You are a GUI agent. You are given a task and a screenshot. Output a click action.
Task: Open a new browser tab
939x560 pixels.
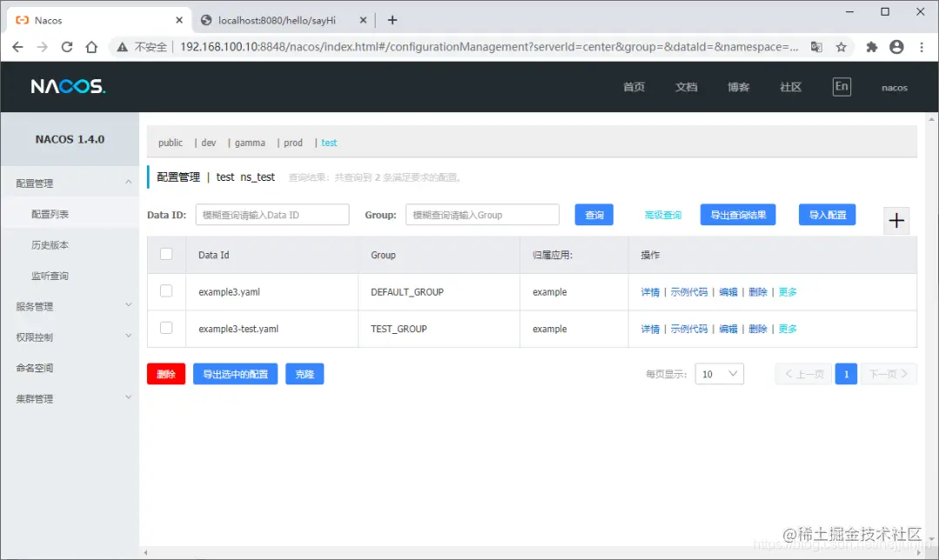point(392,20)
